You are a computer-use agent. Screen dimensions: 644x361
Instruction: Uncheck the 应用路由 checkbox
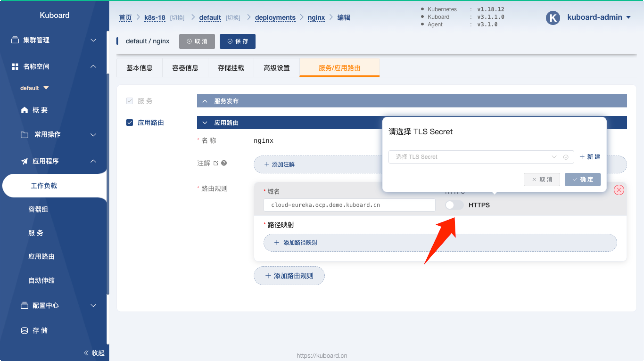129,123
